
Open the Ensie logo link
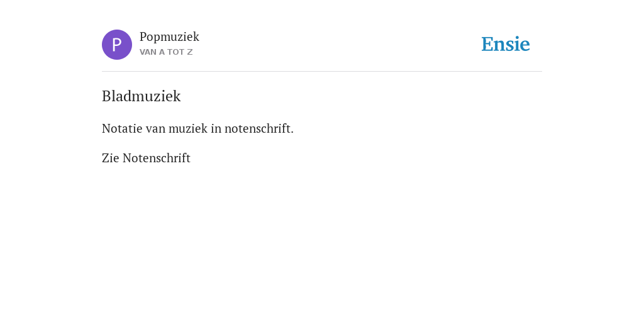point(506,44)
